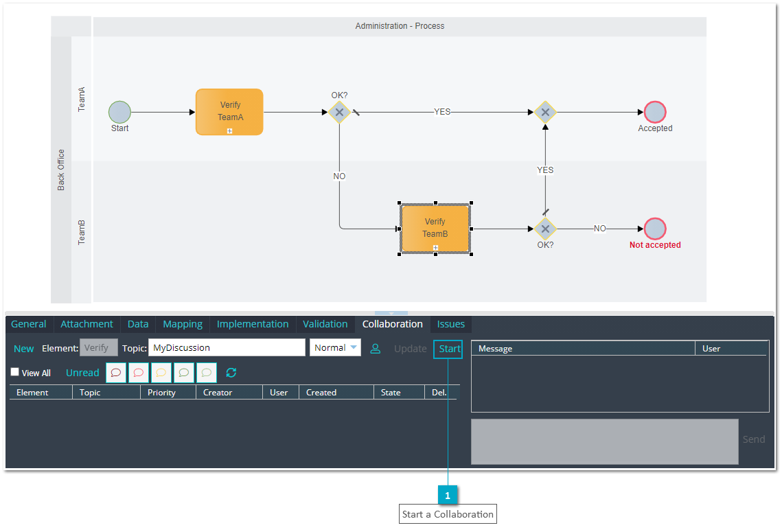Expand the Verify TeamB subprocess marker
Image resolution: width=782 pixels, height=532 pixels.
[435, 248]
